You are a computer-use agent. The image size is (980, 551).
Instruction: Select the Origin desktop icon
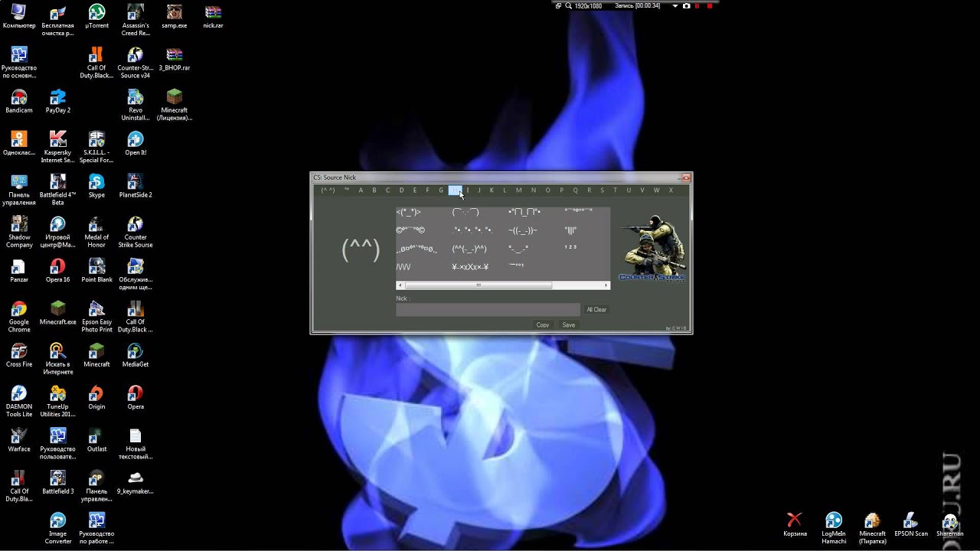click(96, 398)
